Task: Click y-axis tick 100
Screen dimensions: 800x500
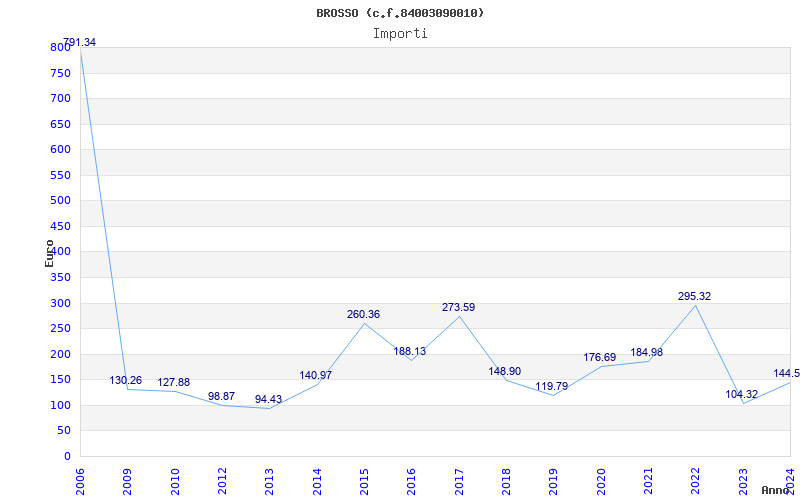Action: (x=60, y=406)
